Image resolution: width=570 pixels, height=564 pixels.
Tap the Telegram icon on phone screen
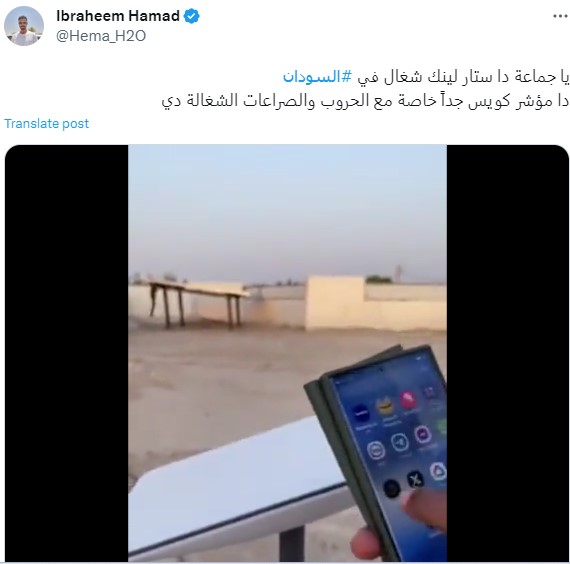400,443
